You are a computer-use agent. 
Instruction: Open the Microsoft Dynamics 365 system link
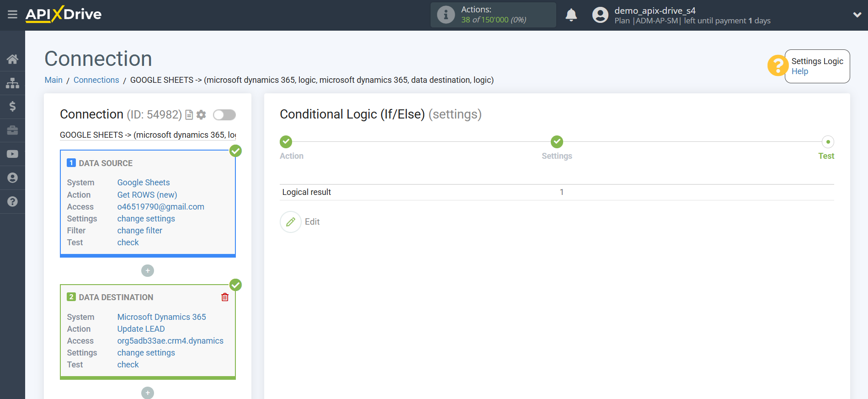pos(162,317)
